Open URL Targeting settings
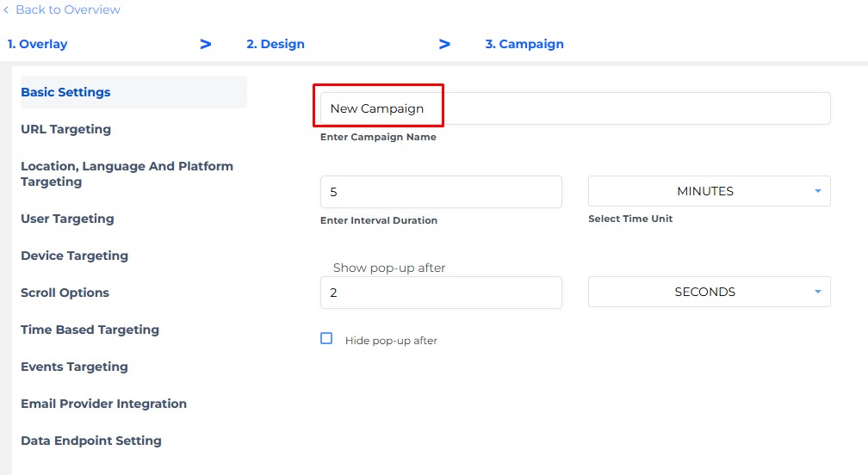This screenshot has width=868, height=475. click(x=65, y=129)
